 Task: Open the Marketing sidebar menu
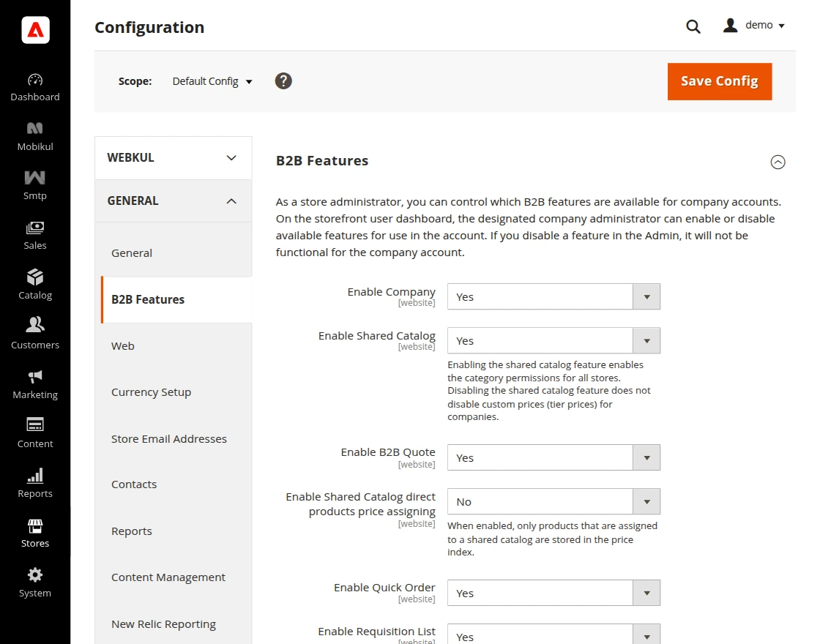pyautogui.click(x=35, y=384)
